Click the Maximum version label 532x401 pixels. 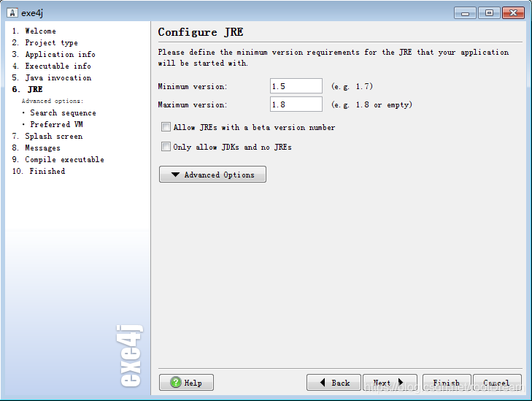(x=193, y=105)
